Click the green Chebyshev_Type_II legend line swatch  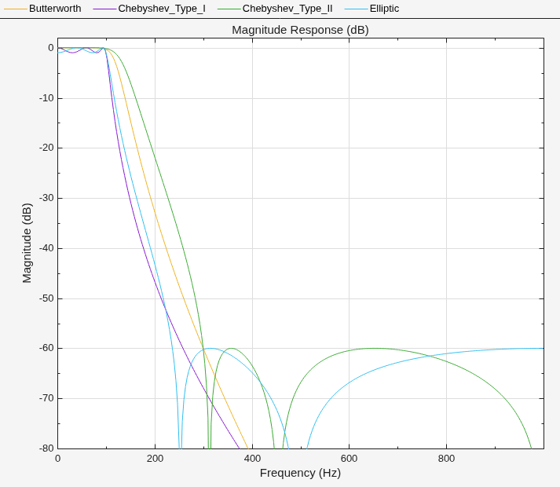(x=229, y=9)
